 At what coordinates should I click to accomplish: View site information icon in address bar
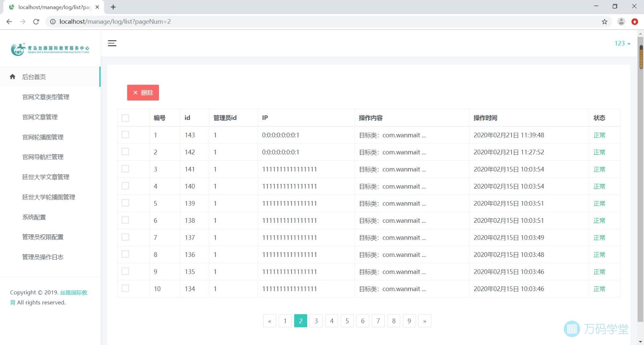53,22
